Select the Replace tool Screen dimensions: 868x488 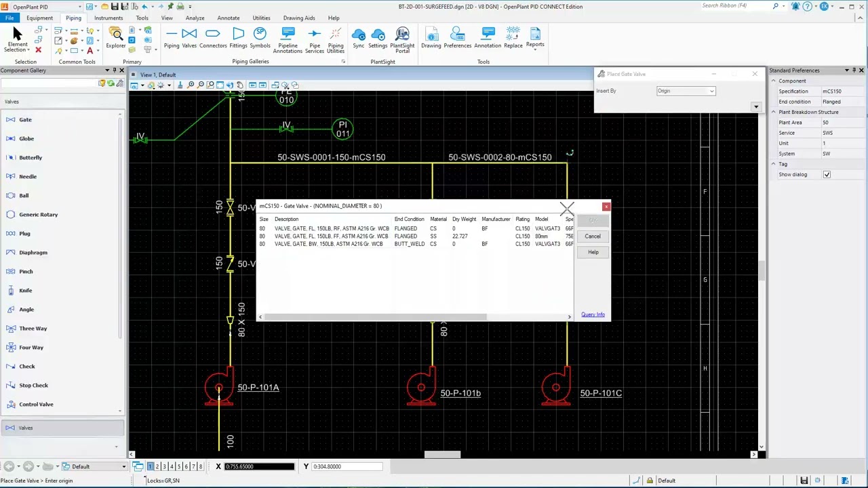click(x=513, y=38)
